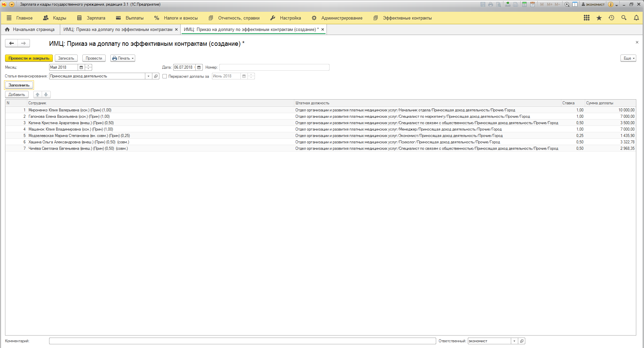This screenshot has height=348, width=644.
Task: Move row up with arrow icon
Action: tap(38, 95)
